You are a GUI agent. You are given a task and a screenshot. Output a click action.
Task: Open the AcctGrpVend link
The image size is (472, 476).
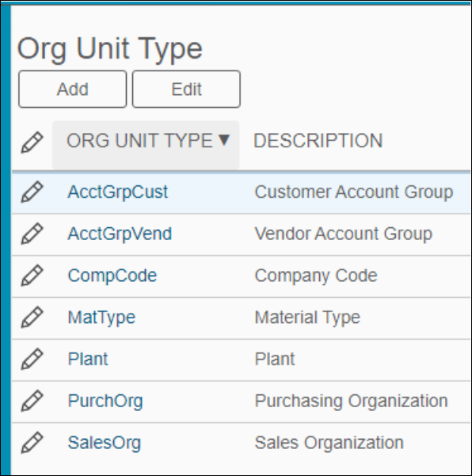point(120,234)
